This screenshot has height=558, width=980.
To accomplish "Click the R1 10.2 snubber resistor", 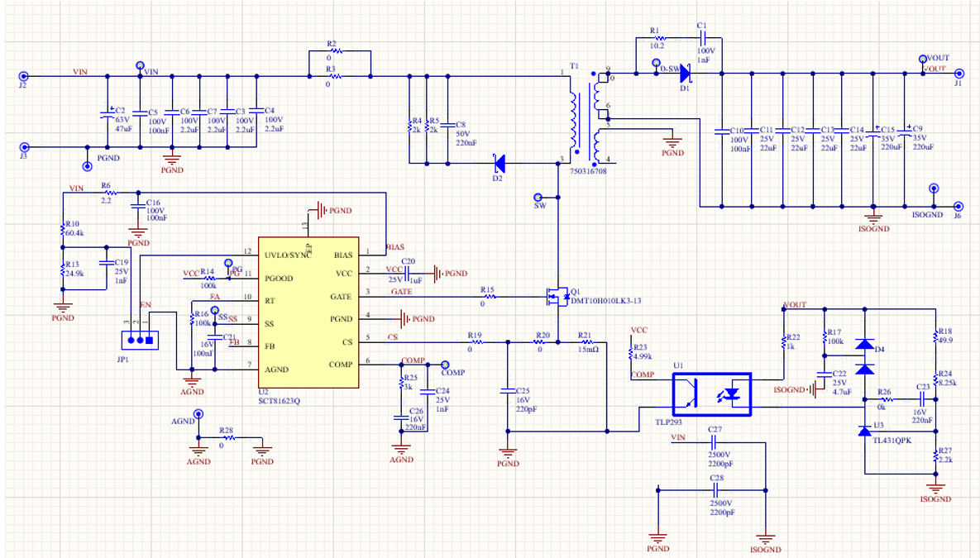I will pos(657,39).
